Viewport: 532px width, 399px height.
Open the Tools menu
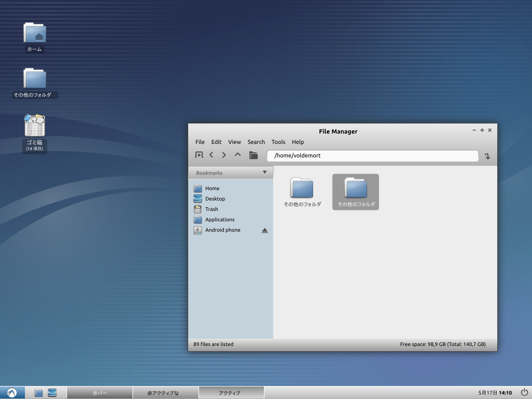point(278,142)
